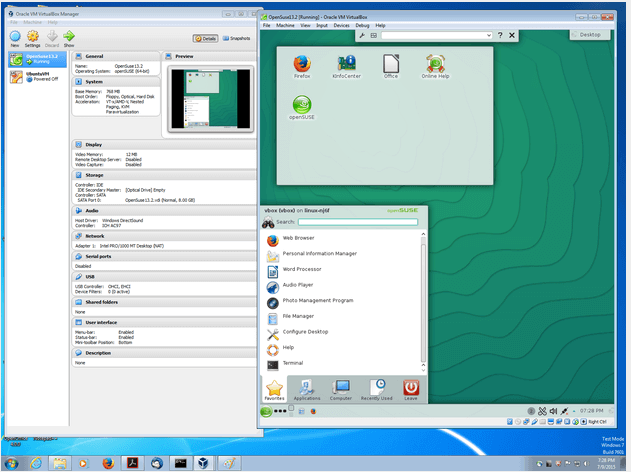Launch Terminal from the KDE menu

tap(341, 364)
